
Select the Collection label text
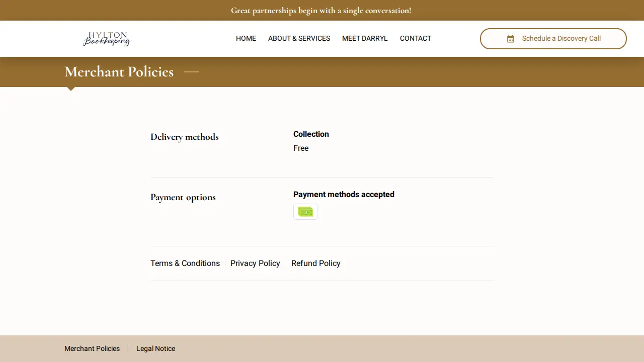(311, 134)
